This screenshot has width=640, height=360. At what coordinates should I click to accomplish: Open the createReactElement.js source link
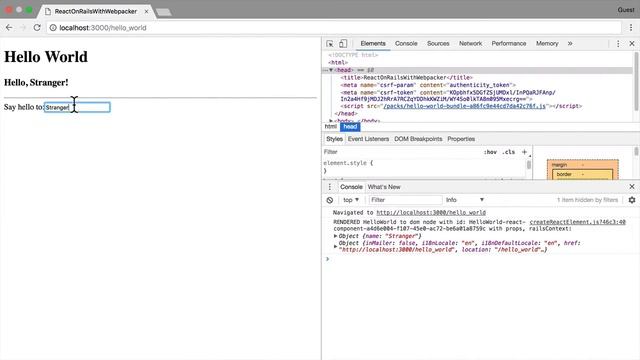point(578,222)
